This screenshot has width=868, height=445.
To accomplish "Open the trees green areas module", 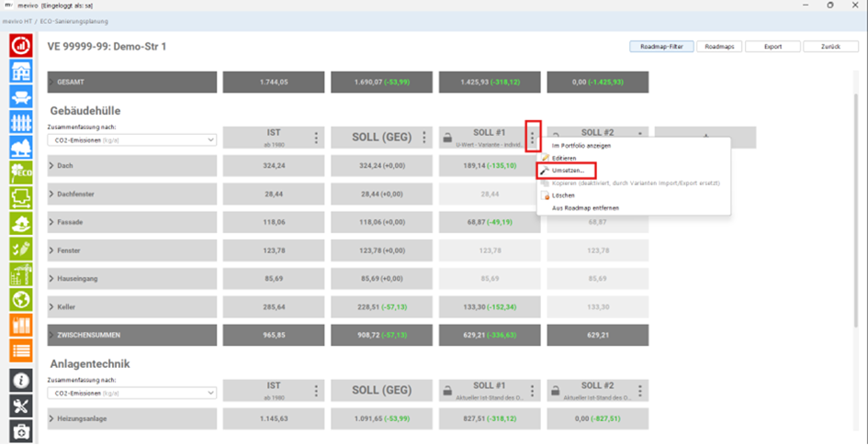I will coord(22,147).
